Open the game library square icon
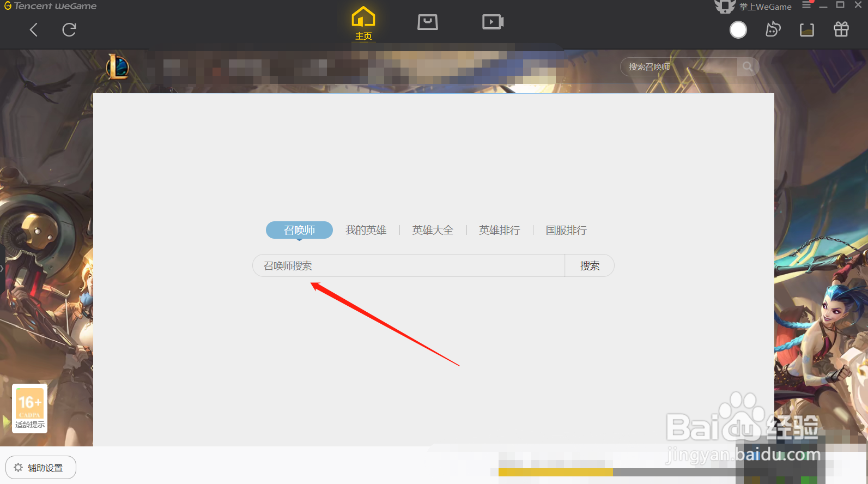The height and width of the screenshot is (484, 868). click(x=807, y=29)
